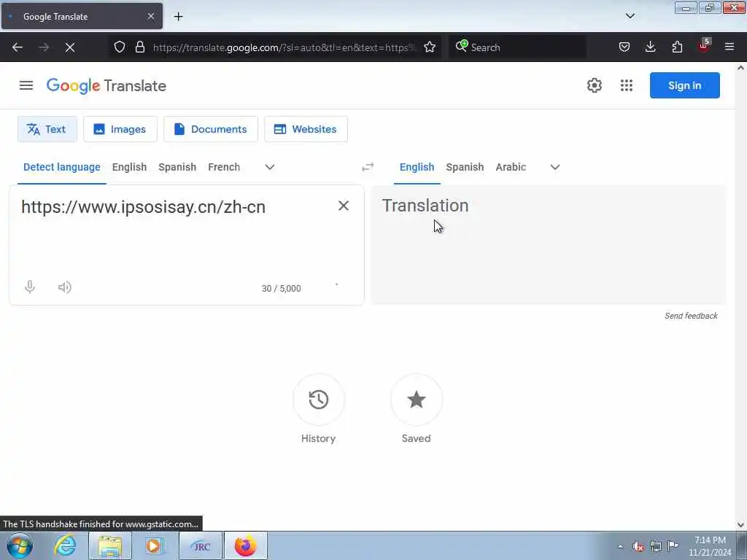Open Saved translations star

tap(417, 400)
